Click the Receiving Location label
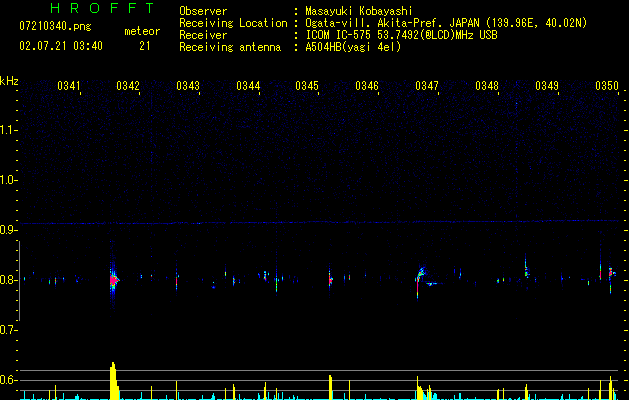This screenshot has height=400, width=629. click(x=233, y=23)
